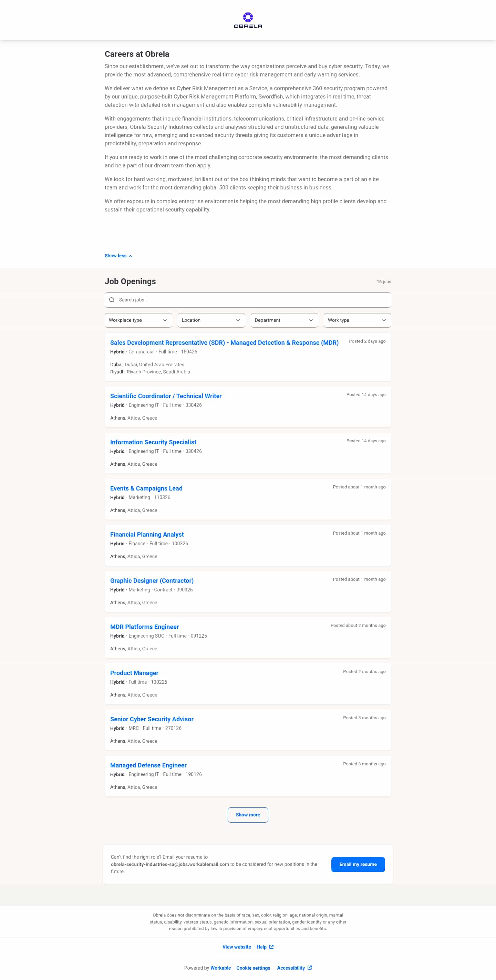Click the Help link in footer
The width and height of the screenshot is (496, 980).
pyautogui.click(x=261, y=947)
